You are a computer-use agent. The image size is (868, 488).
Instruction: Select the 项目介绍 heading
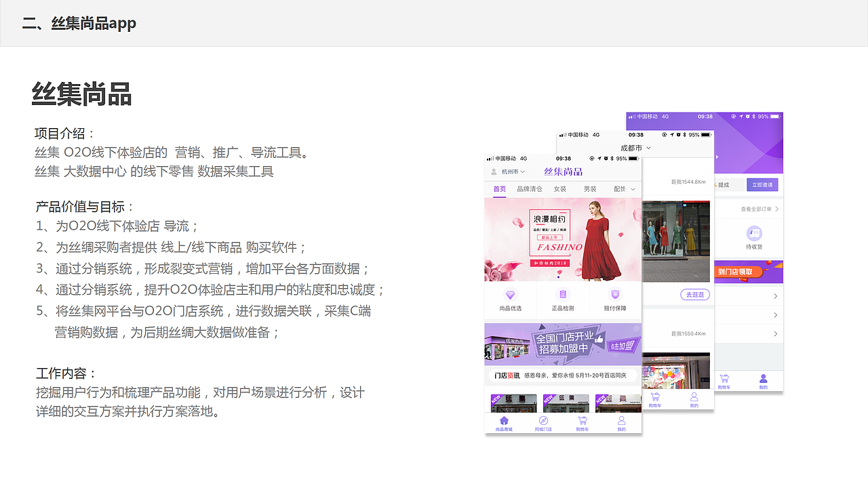[x=66, y=134]
